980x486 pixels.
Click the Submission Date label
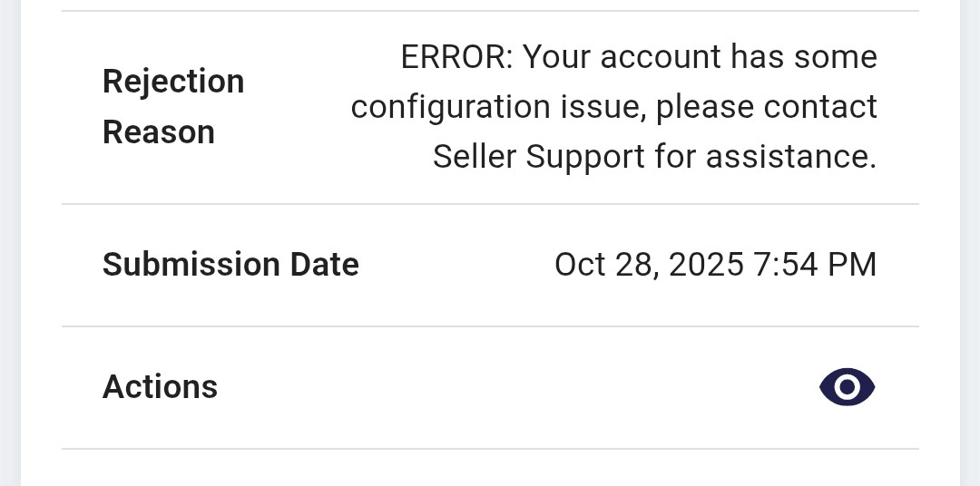(230, 265)
